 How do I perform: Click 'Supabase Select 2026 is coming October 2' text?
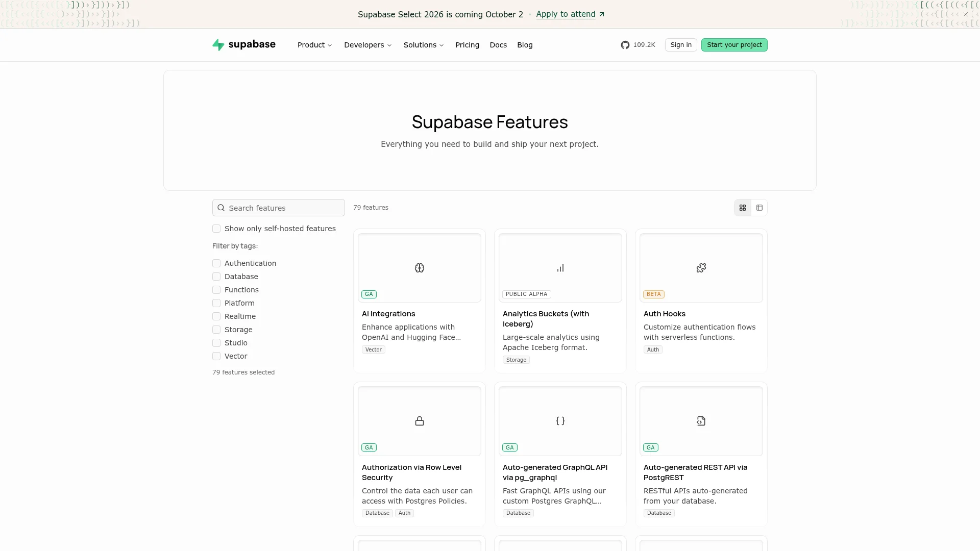click(440, 14)
